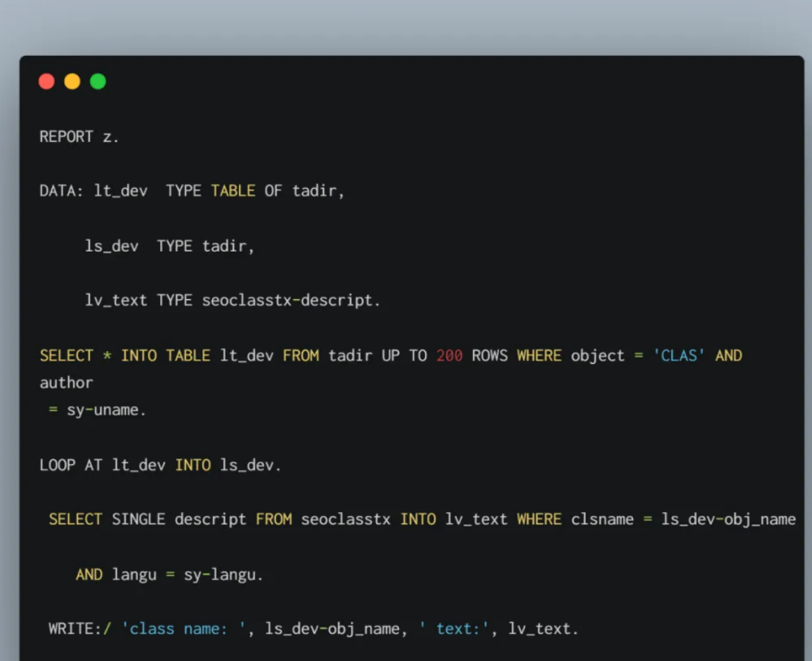812x661 pixels.
Task: Click the sy-uname system variable
Action: pos(106,410)
